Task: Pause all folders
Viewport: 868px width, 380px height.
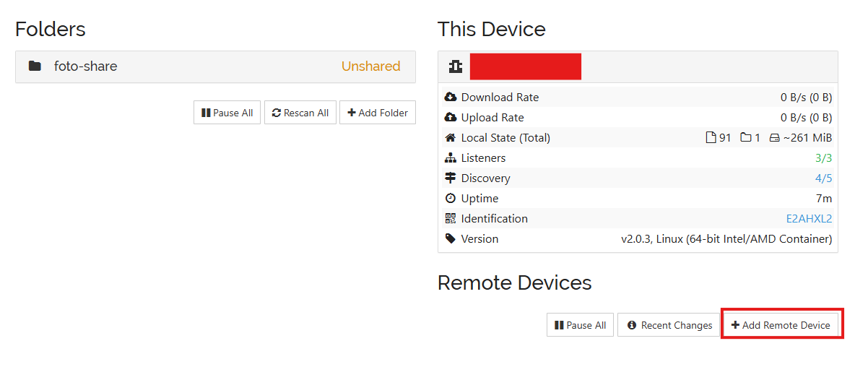Action: (227, 113)
